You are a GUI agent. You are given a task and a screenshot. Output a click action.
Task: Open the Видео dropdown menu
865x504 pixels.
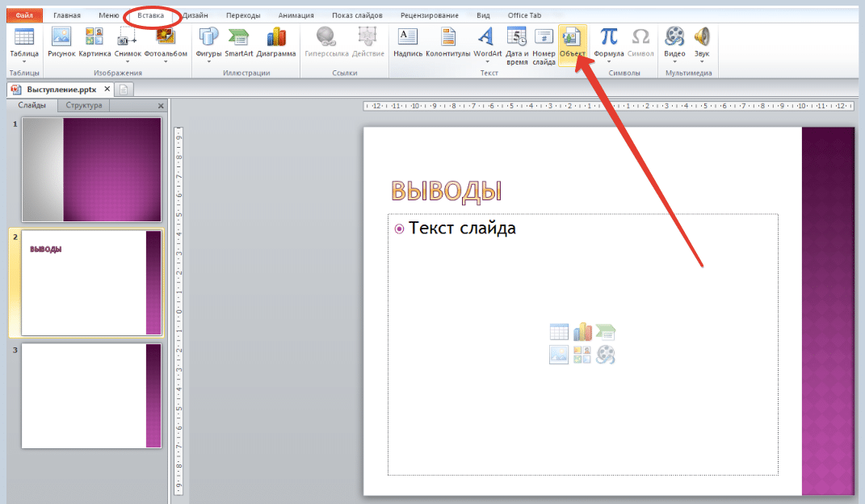(x=674, y=61)
